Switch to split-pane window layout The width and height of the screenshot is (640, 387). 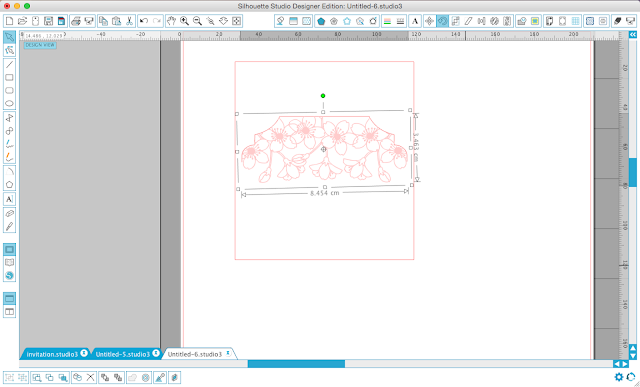(9, 312)
